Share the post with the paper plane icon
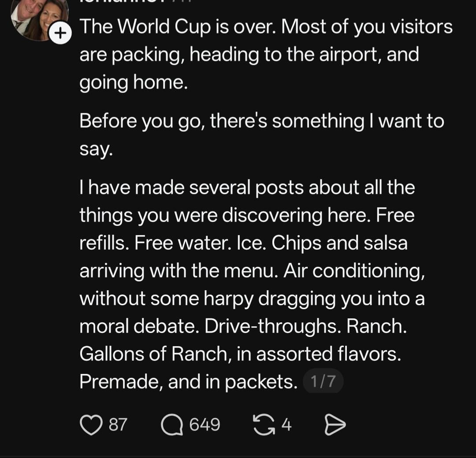Screen dimensions: 476x458 pyautogui.click(x=335, y=425)
